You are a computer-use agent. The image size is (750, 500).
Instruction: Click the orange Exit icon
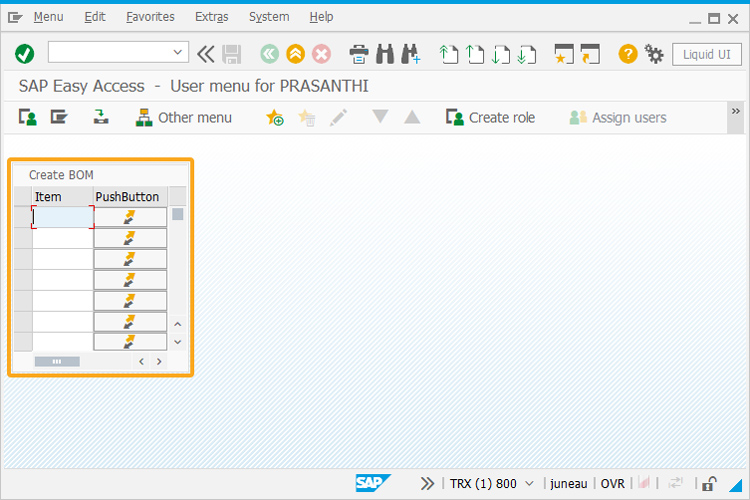tap(296, 54)
